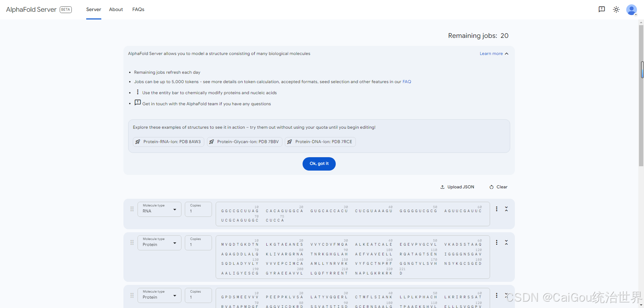This screenshot has height=308, width=644.
Task: Grab the drag handle of the RNA entity row
Action: click(132, 209)
